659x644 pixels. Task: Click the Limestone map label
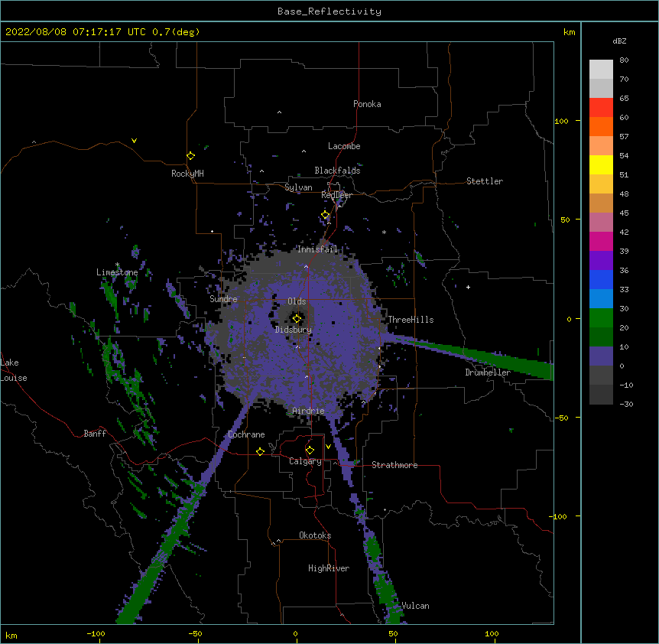[x=117, y=272]
